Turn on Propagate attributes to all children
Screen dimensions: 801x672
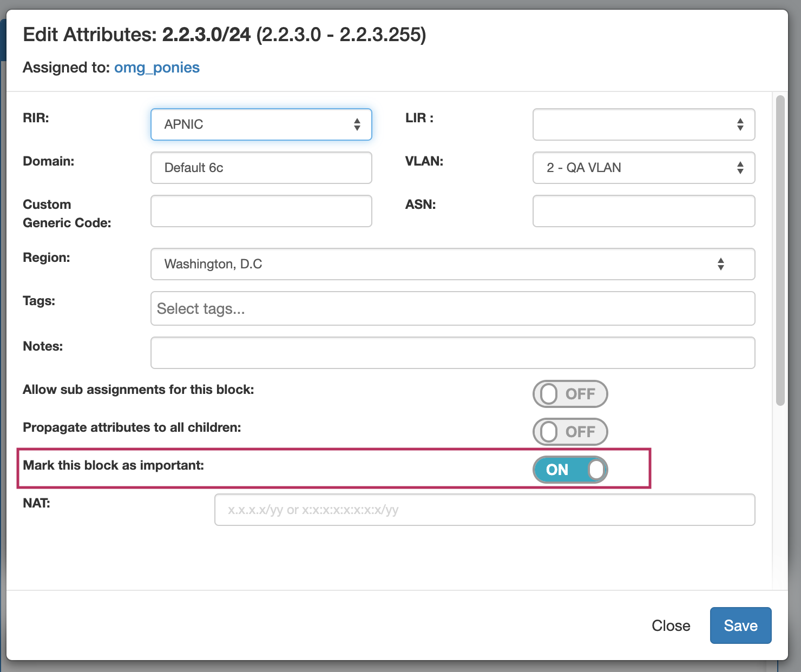(x=570, y=432)
